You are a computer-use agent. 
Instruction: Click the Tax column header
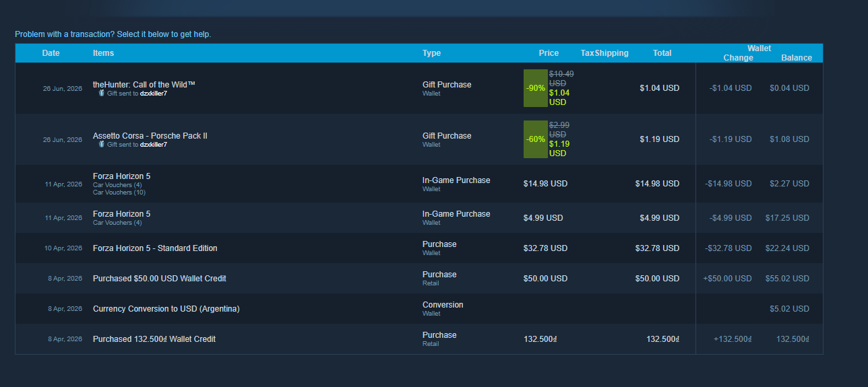pyautogui.click(x=588, y=53)
